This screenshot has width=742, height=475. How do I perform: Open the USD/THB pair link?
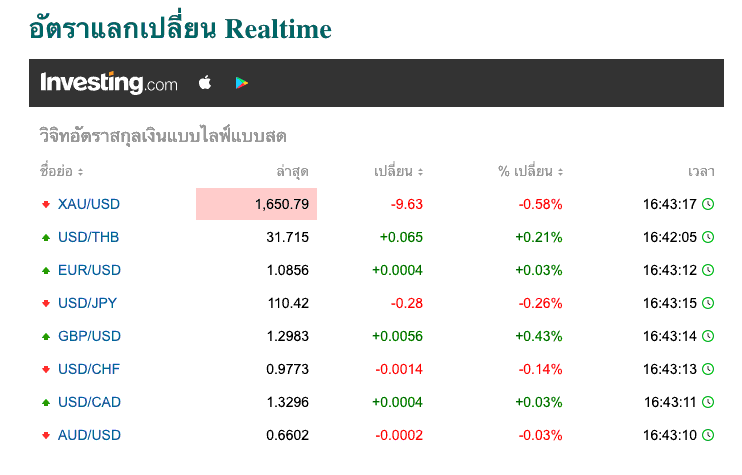(88, 237)
